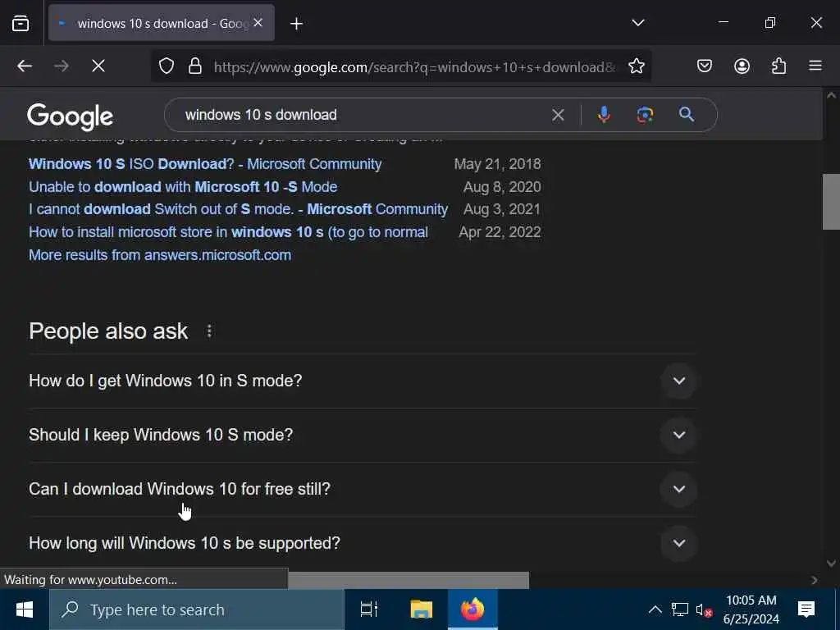Expand Can I download Windows 10 for free still
Image resolution: width=840 pixels, height=630 pixels.
[363, 489]
